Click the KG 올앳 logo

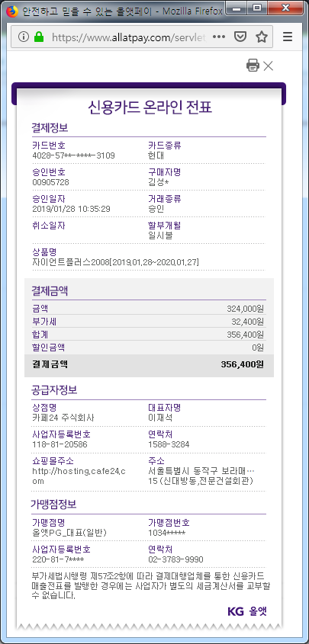pos(247,611)
